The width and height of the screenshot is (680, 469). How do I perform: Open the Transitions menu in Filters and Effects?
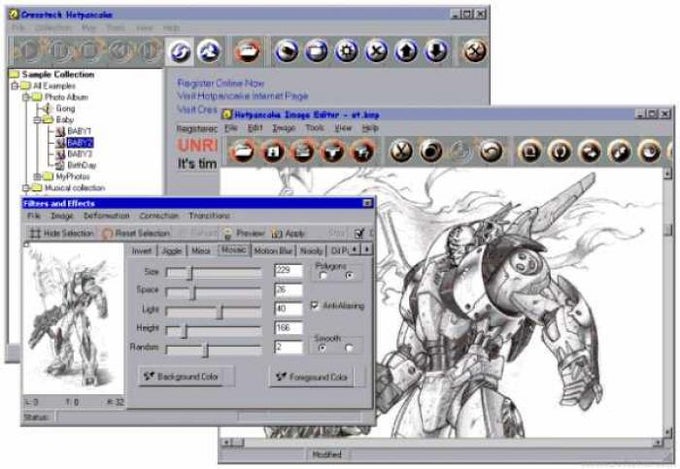point(209,216)
